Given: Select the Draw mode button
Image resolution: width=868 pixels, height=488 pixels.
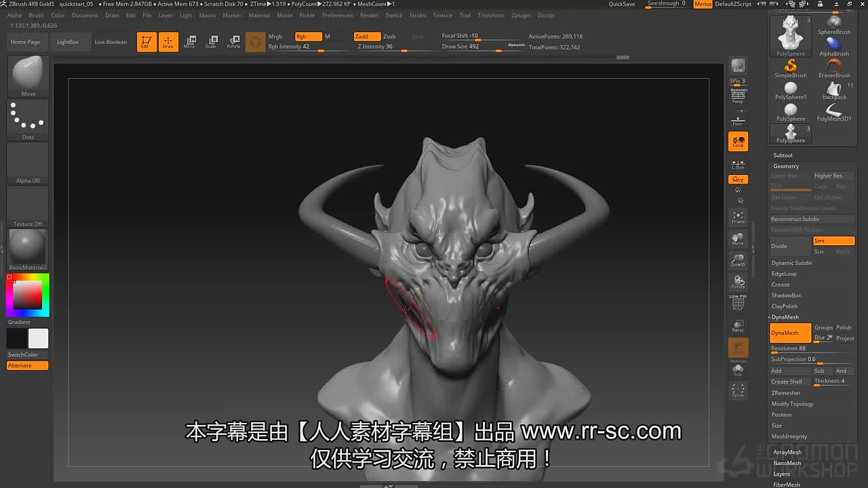Looking at the screenshot, I should click(x=168, y=42).
